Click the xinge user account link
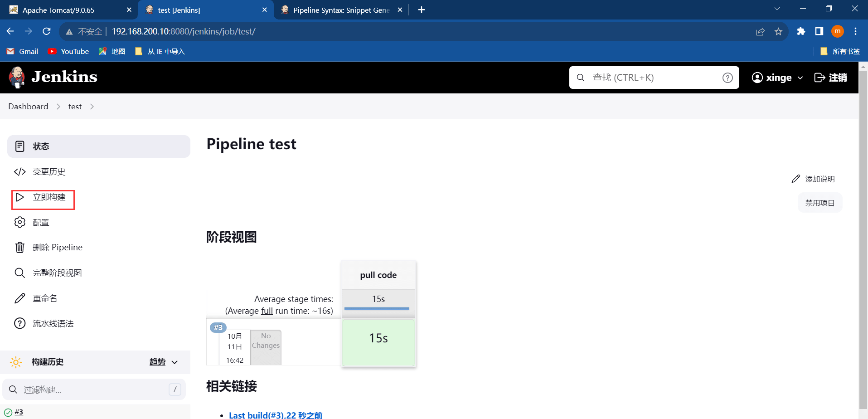The width and height of the screenshot is (868, 419). [x=771, y=78]
